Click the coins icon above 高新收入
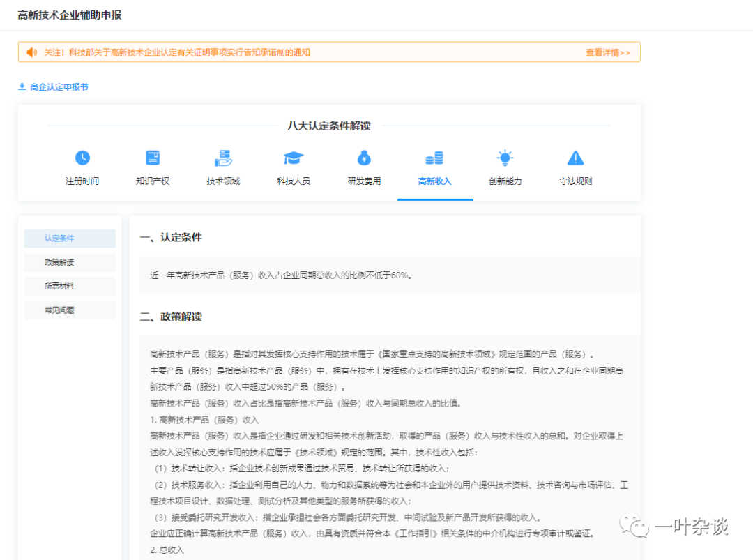Viewport: 753px width, 560px height. click(x=434, y=158)
